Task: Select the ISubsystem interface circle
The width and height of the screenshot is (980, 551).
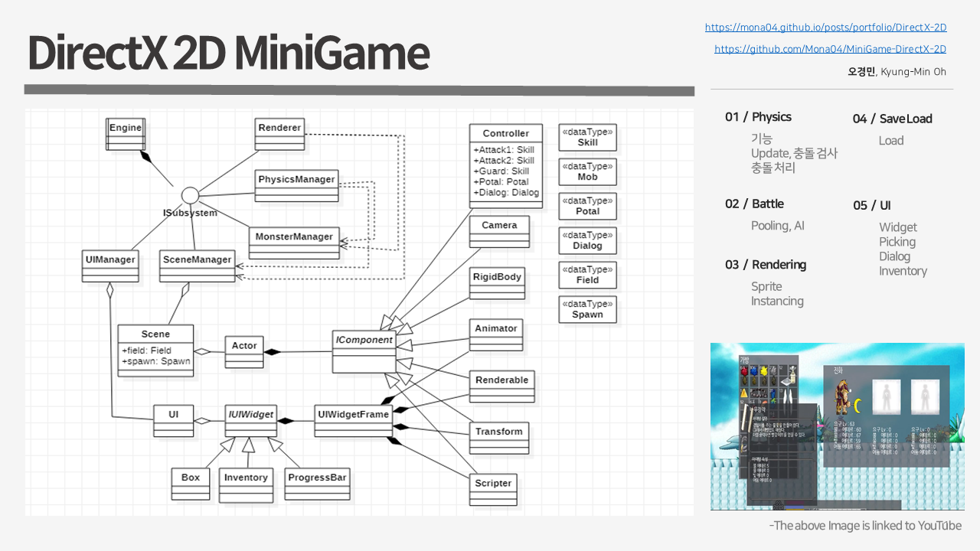Action: pyautogui.click(x=190, y=194)
